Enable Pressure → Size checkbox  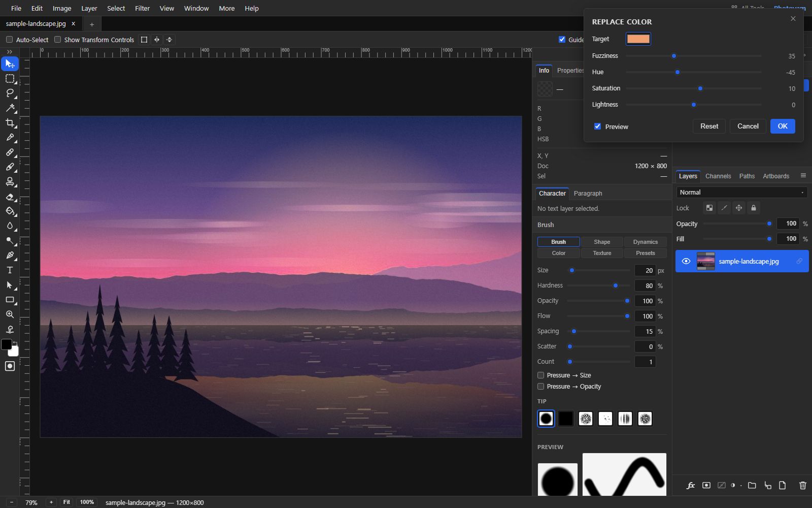(x=540, y=375)
